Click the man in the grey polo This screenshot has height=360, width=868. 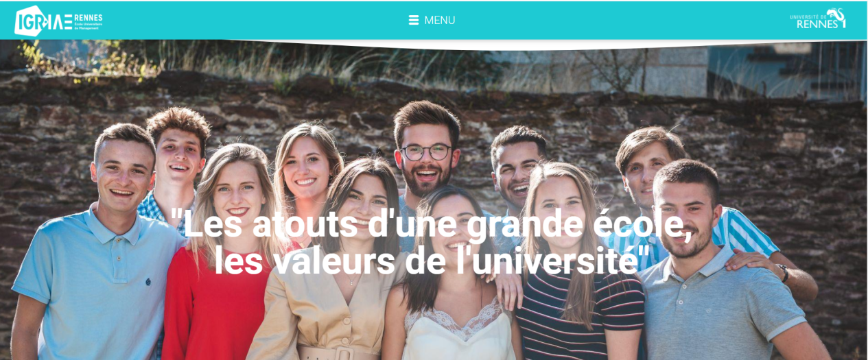[x=714, y=274]
